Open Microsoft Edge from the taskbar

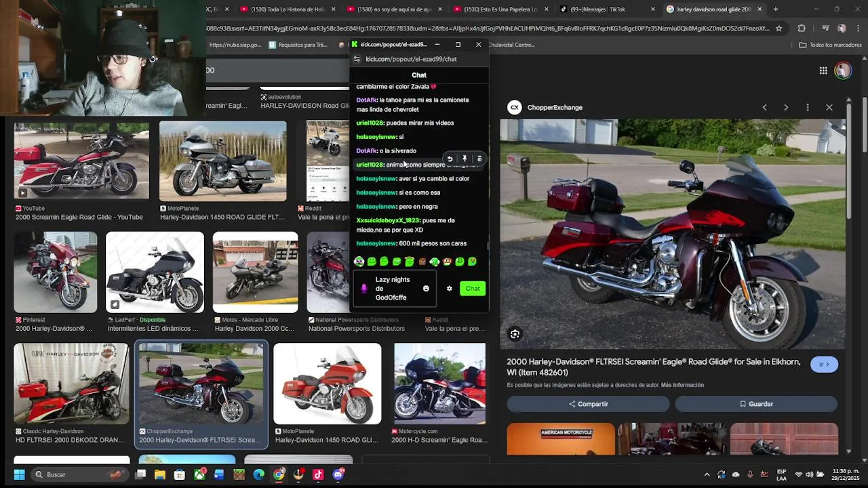[x=258, y=474]
